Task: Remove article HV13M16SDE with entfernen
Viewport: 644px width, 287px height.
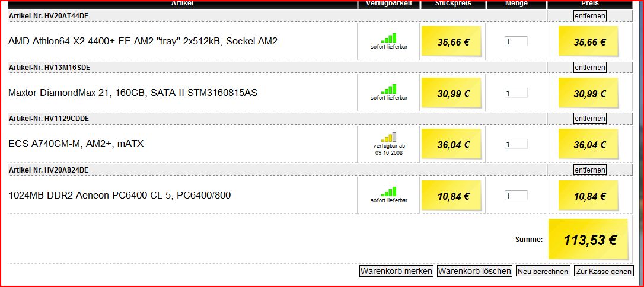Action: point(590,68)
